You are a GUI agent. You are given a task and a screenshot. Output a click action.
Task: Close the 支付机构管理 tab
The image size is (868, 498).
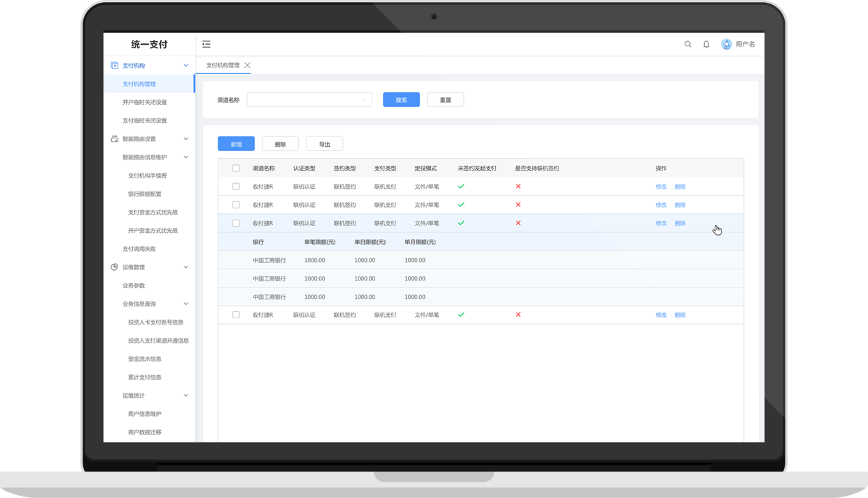pyautogui.click(x=247, y=66)
